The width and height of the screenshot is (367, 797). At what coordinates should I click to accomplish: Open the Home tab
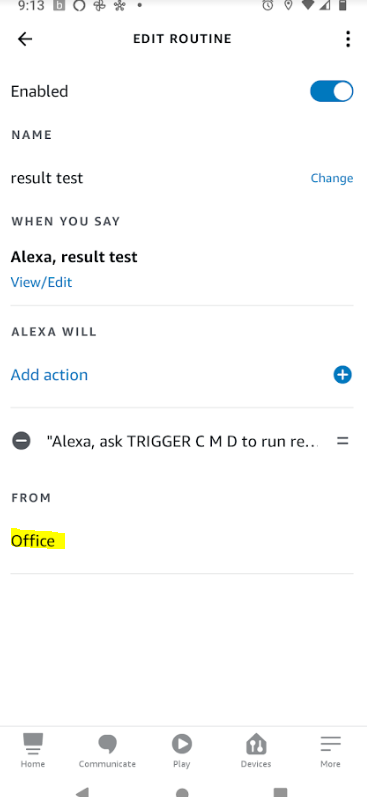(33, 750)
